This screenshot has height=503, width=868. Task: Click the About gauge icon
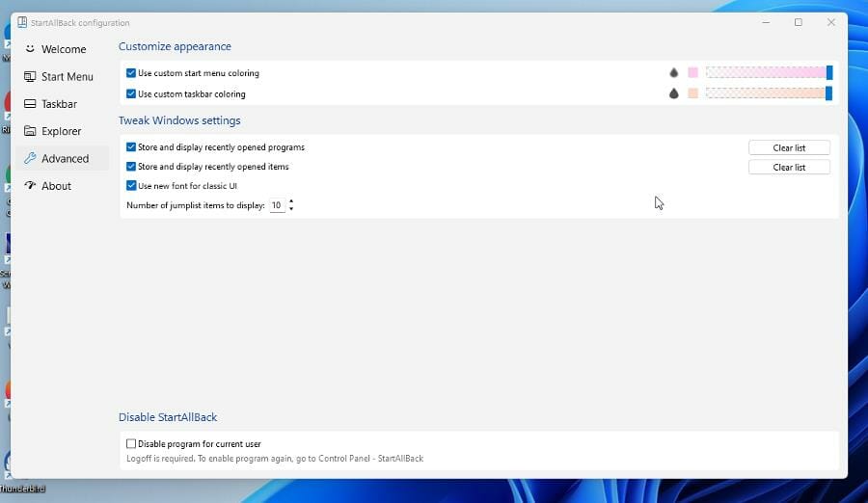[x=30, y=185]
